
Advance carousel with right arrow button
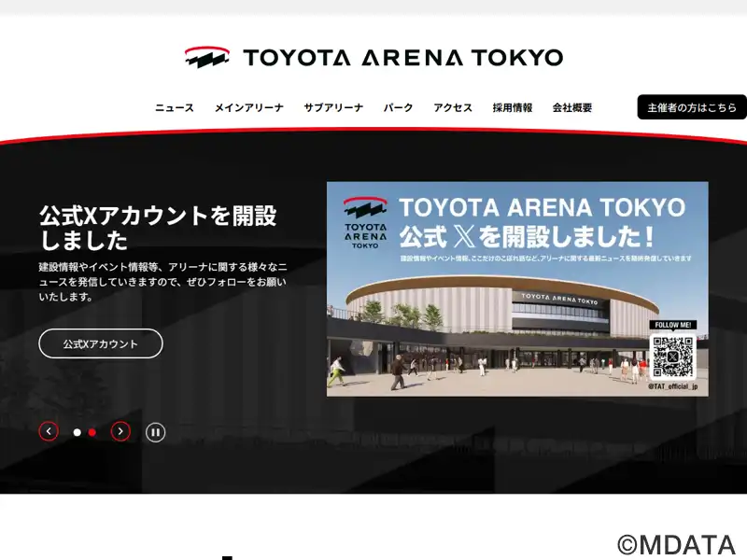(120, 431)
